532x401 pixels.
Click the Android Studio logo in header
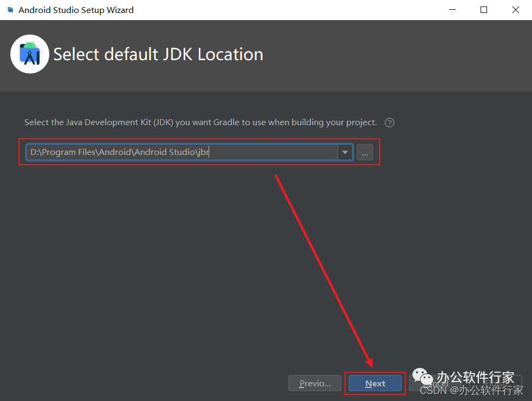(30, 54)
